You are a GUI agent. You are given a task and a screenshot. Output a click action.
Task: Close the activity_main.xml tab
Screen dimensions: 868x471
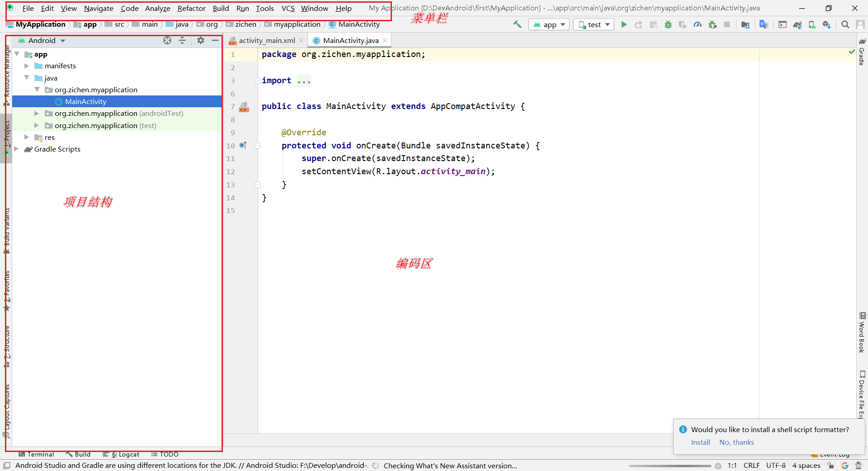point(301,40)
